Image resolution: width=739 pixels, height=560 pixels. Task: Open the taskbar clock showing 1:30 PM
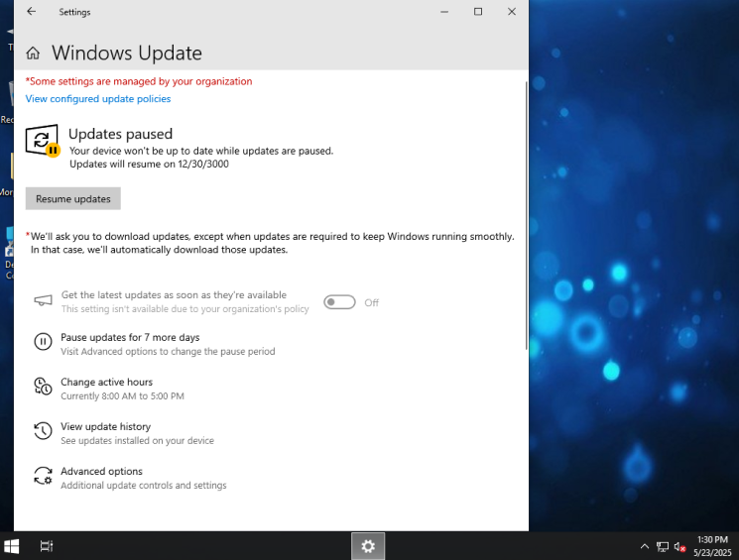coord(712,546)
